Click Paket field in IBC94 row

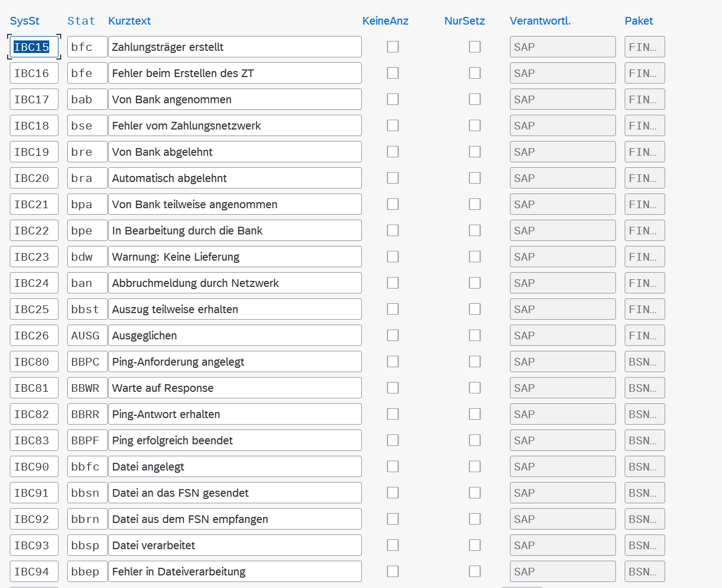pyautogui.click(x=644, y=572)
